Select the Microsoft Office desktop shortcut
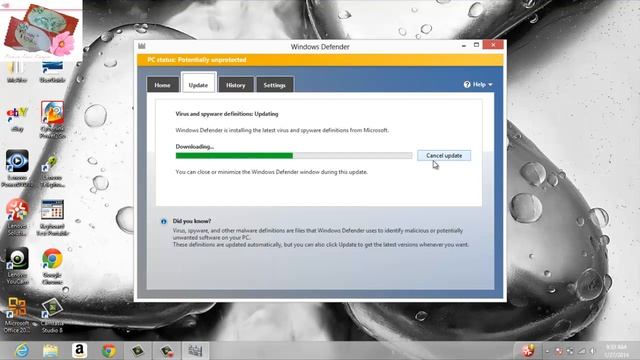 [17, 315]
